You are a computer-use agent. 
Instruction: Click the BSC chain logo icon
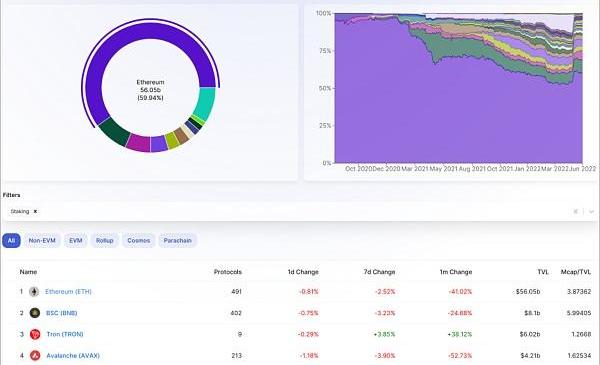34,313
